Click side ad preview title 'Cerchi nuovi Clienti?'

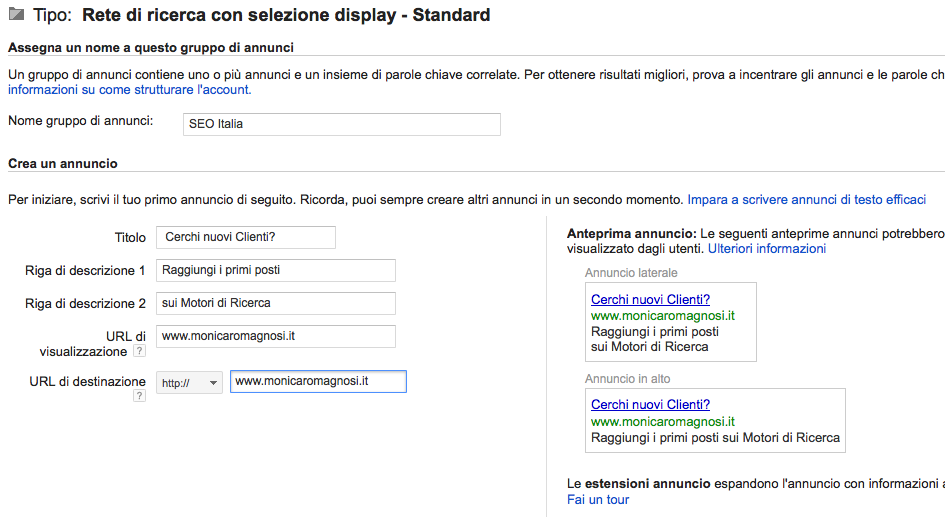coord(650,300)
